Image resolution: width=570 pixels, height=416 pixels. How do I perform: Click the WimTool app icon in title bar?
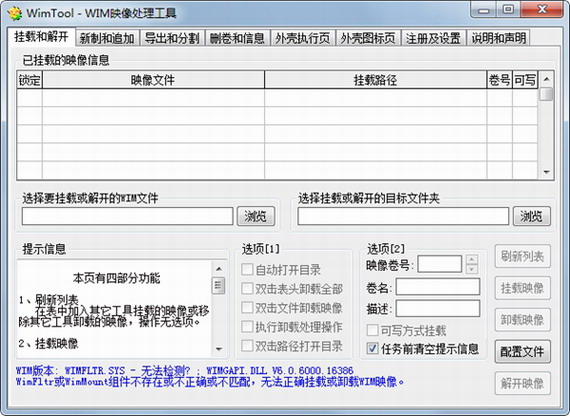pos(15,13)
